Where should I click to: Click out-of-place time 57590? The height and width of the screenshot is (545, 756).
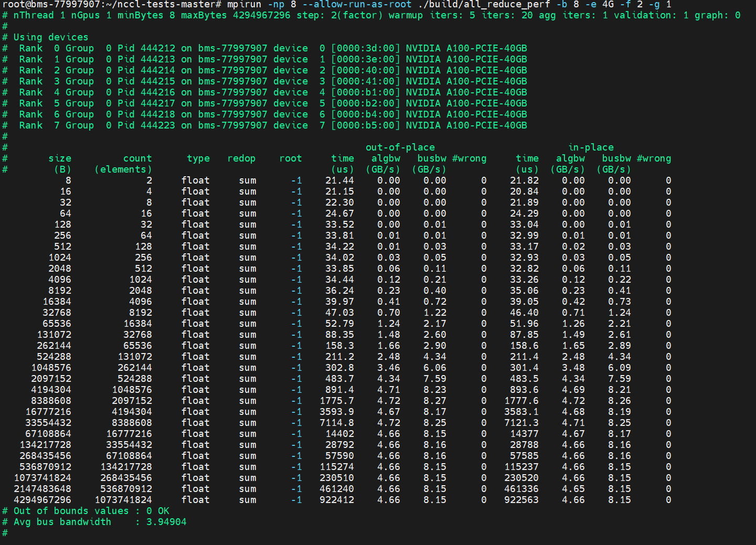(x=339, y=456)
